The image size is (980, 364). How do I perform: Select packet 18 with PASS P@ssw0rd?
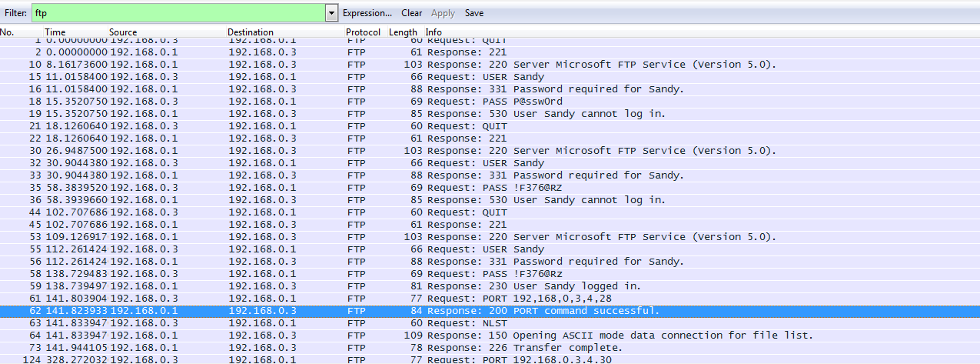point(490,102)
